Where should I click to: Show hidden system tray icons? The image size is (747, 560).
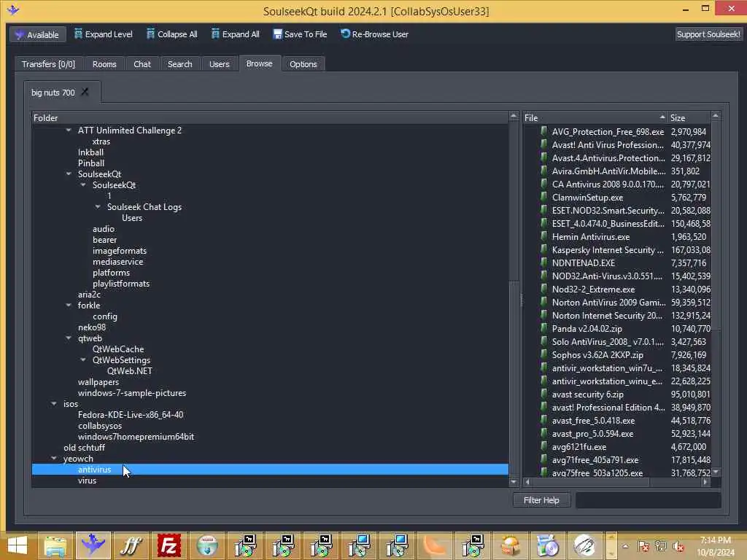[x=625, y=546]
